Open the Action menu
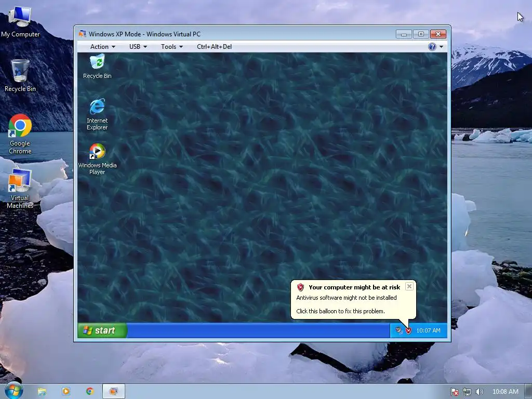This screenshot has height=399, width=532. coord(102,47)
